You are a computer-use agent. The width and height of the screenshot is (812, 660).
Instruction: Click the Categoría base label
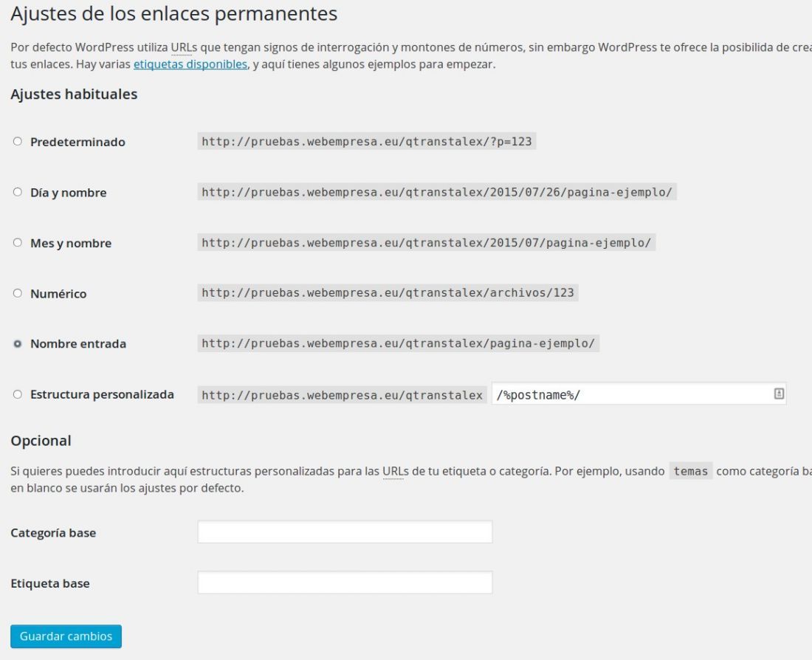53,532
